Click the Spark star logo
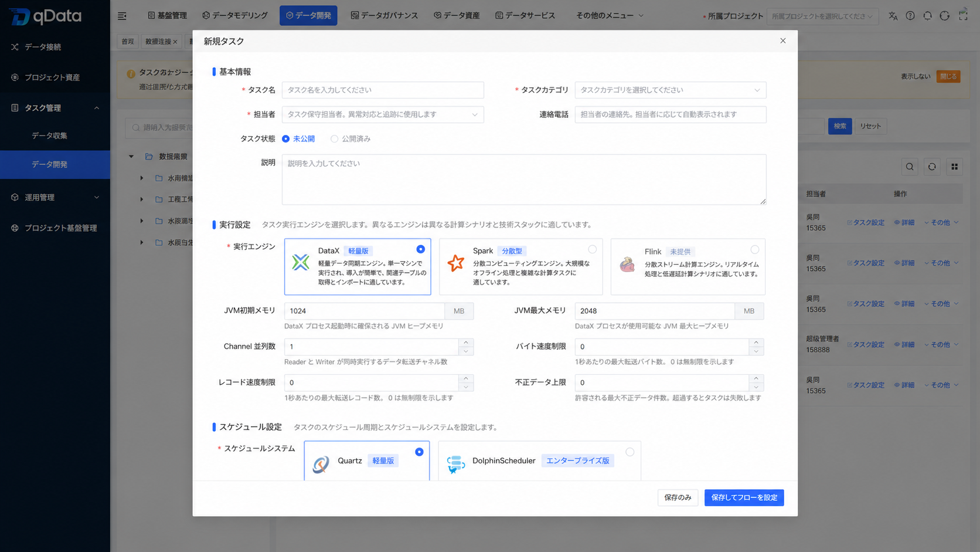This screenshot has width=980, height=552. (455, 263)
